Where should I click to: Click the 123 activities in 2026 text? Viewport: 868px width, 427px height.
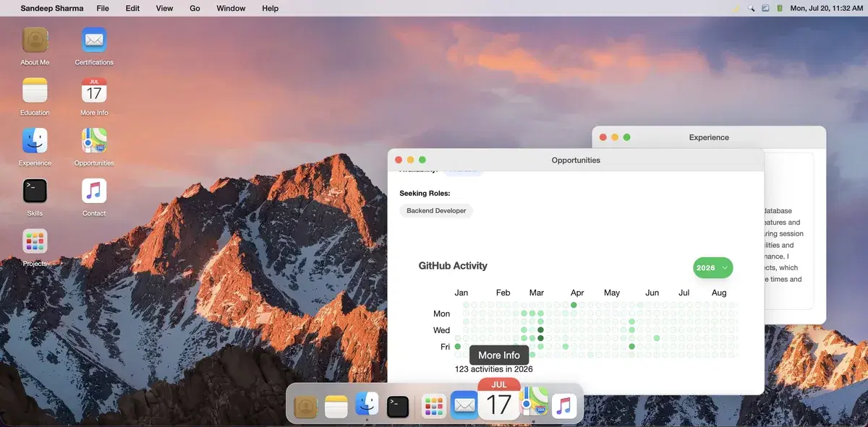point(493,369)
